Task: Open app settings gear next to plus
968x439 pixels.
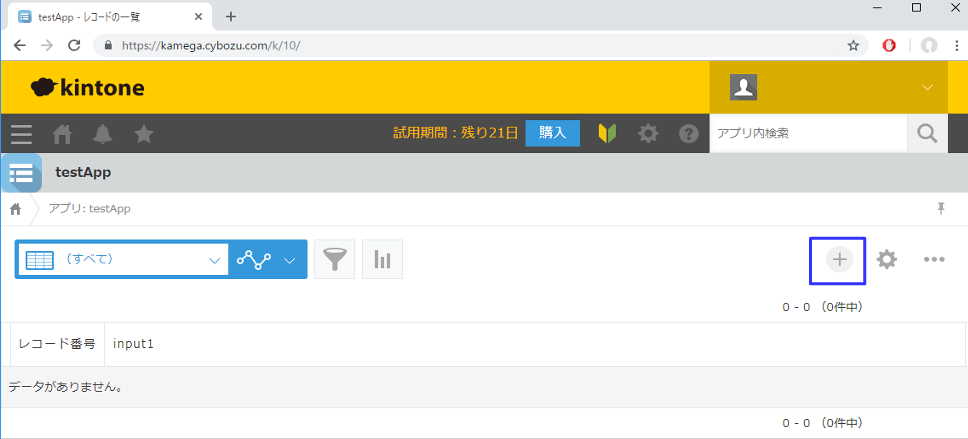Action: point(887,259)
